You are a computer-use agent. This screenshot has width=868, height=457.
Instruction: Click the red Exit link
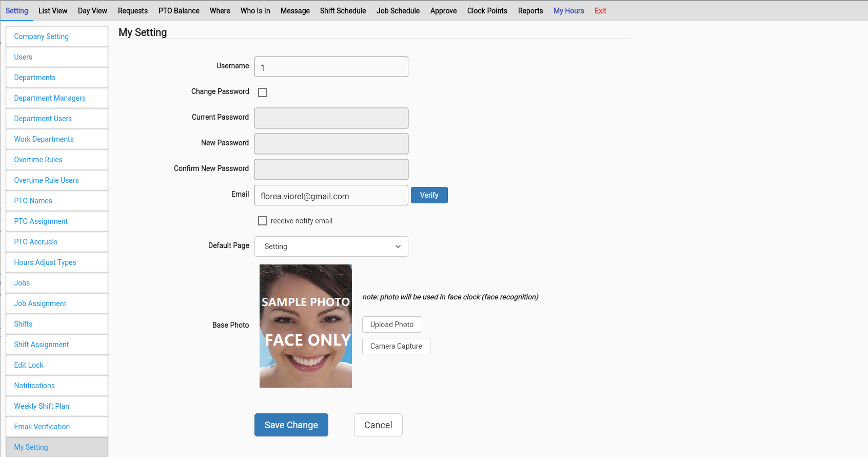tap(600, 11)
